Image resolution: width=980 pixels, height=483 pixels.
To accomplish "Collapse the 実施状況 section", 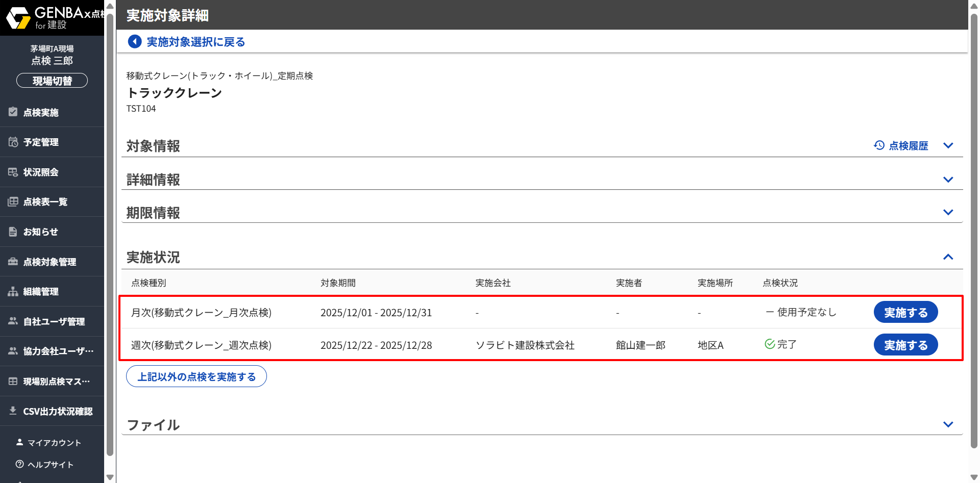I will click(x=948, y=257).
